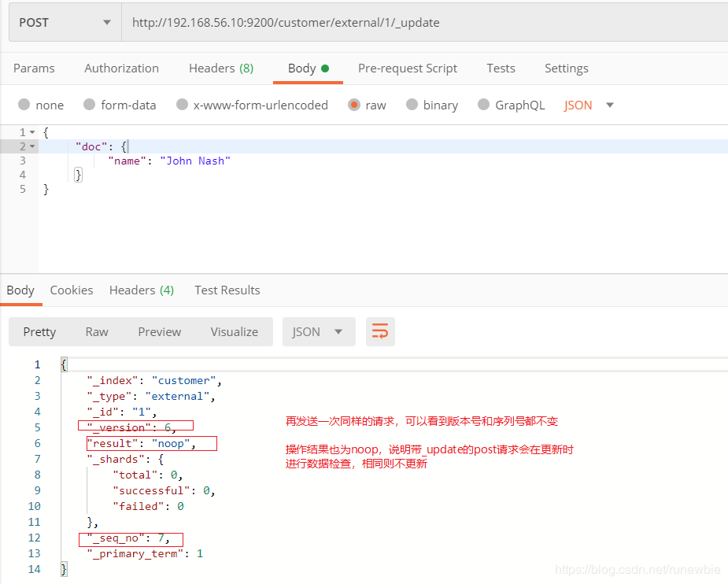The width and height of the screenshot is (728, 584).
Task: Select the x-www-form-urlencoded radio button
Action: pos(182,105)
